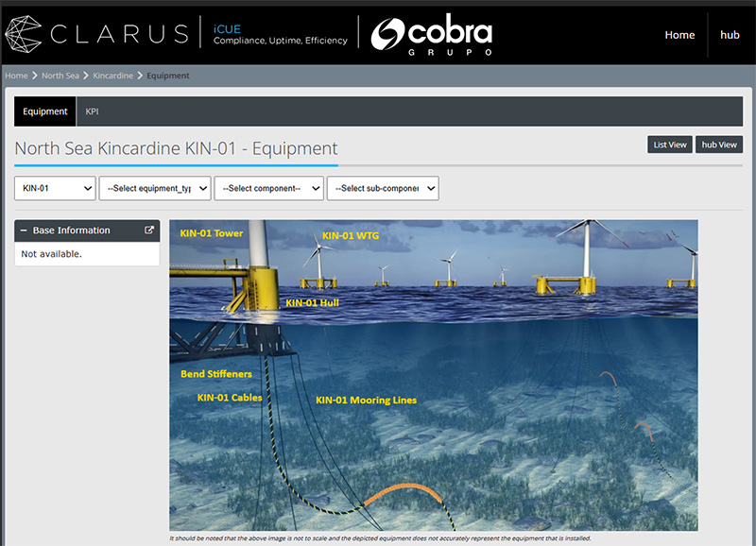Image resolution: width=756 pixels, height=546 pixels.
Task: Open the KIN-01 asset dropdown
Action: pos(55,188)
